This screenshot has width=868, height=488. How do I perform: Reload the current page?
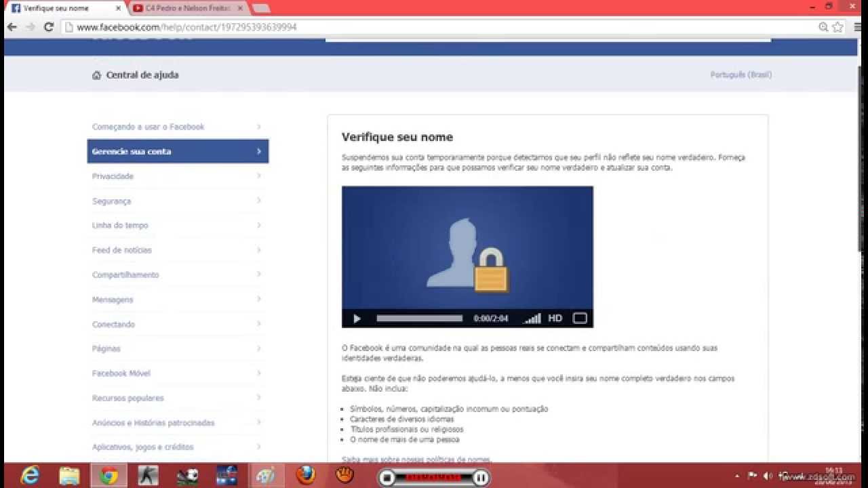[48, 27]
